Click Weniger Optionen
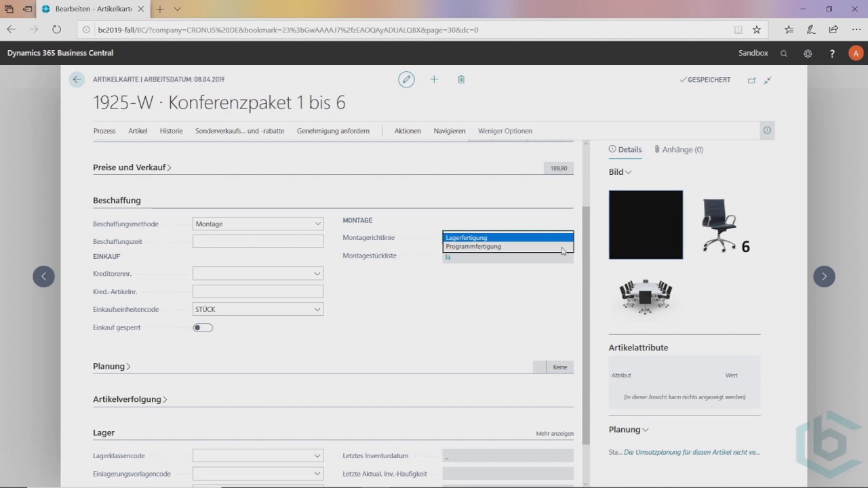Screen dimensions: 868x488 pos(505,131)
